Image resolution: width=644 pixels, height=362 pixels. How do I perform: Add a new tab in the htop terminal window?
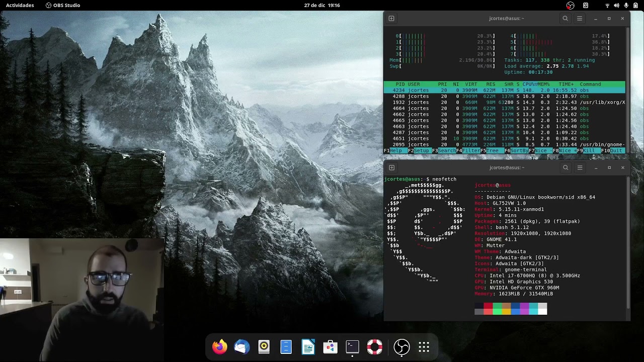[391, 19]
